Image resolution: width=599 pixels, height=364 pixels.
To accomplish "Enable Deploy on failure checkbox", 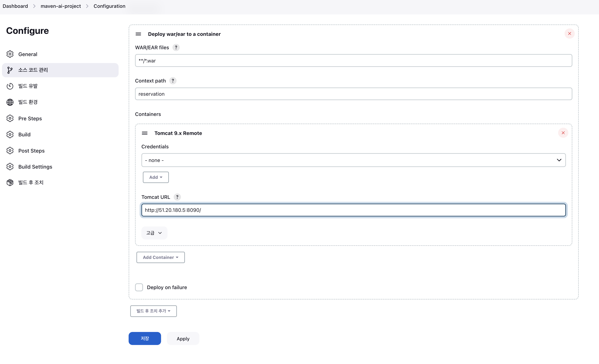I will click(139, 287).
